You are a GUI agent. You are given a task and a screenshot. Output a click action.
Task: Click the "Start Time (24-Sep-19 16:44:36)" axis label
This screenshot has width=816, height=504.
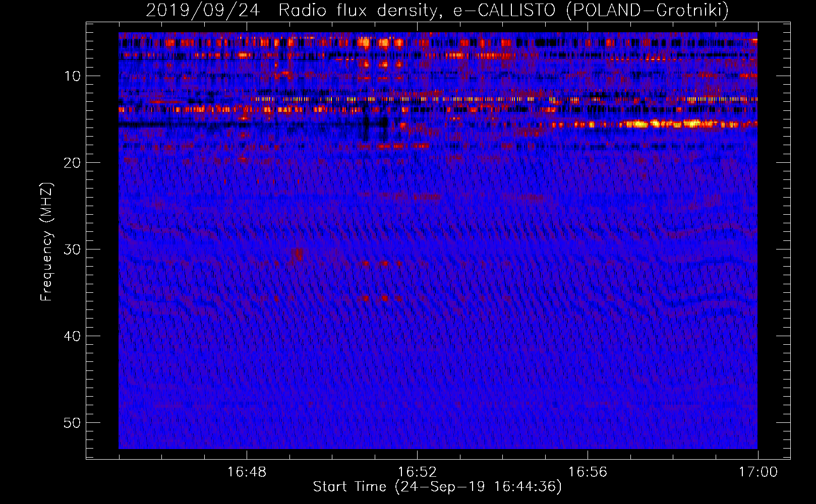pos(437,486)
